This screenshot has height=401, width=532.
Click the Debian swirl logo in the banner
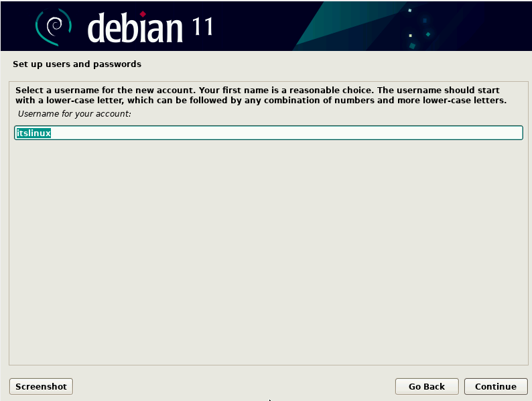54,27
